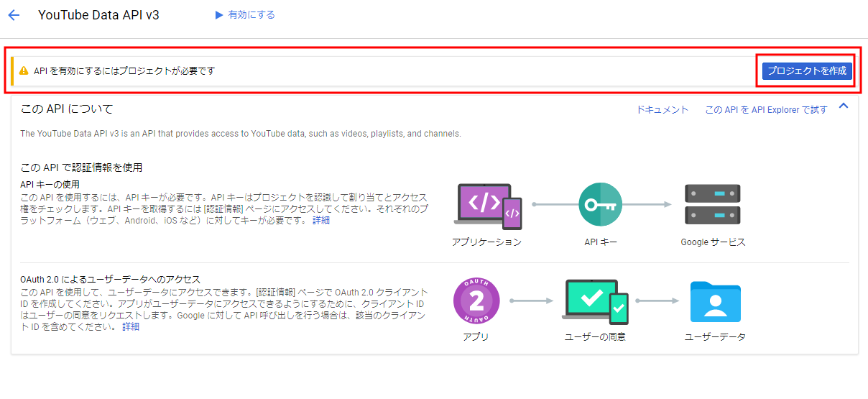Click the English API description sentence
Viewport: 868px width, 399px height.
(241, 134)
